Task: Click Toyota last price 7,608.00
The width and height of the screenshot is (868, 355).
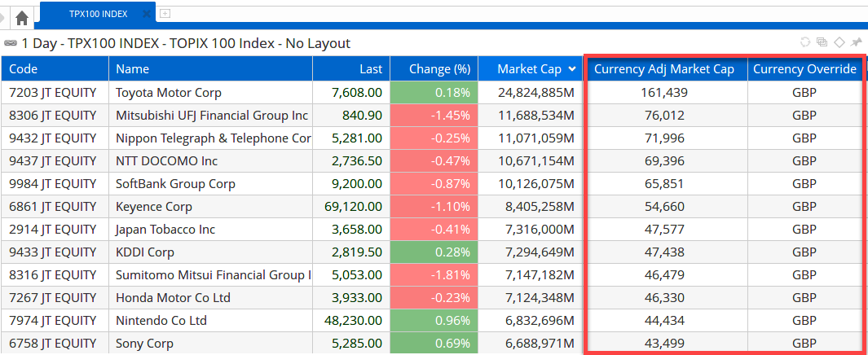Action: 357,92
